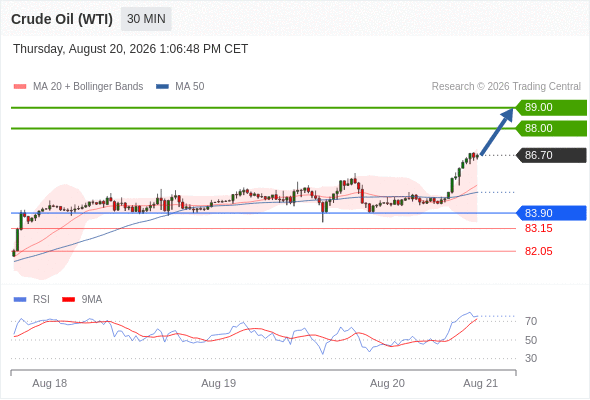Click the blue MA 50 legend swatch
Image resolution: width=590 pixels, height=400 pixels.
(x=162, y=87)
